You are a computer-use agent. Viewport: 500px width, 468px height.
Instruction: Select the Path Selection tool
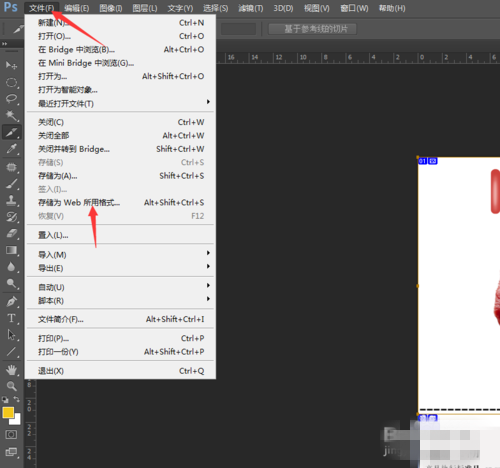(11, 335)
